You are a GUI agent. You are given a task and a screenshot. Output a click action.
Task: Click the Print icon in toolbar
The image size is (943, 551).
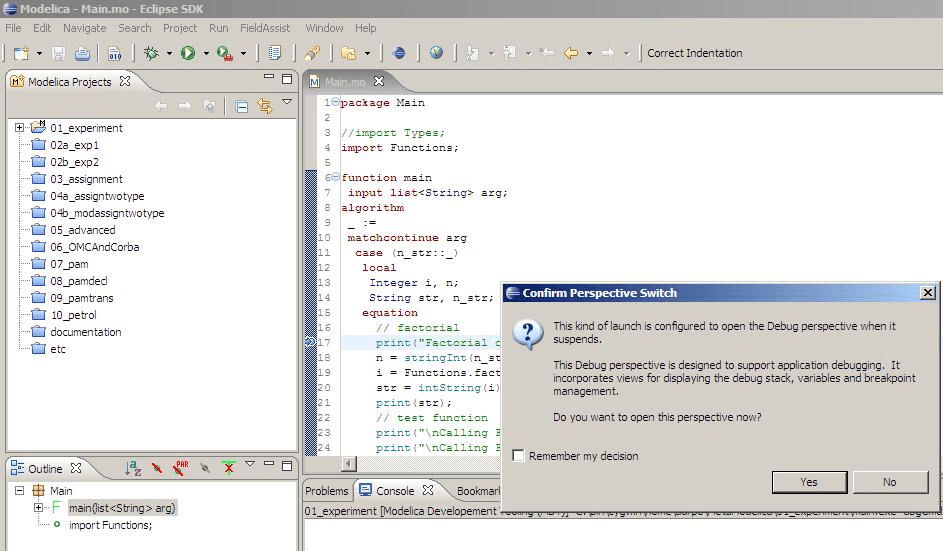coord(82,53)
